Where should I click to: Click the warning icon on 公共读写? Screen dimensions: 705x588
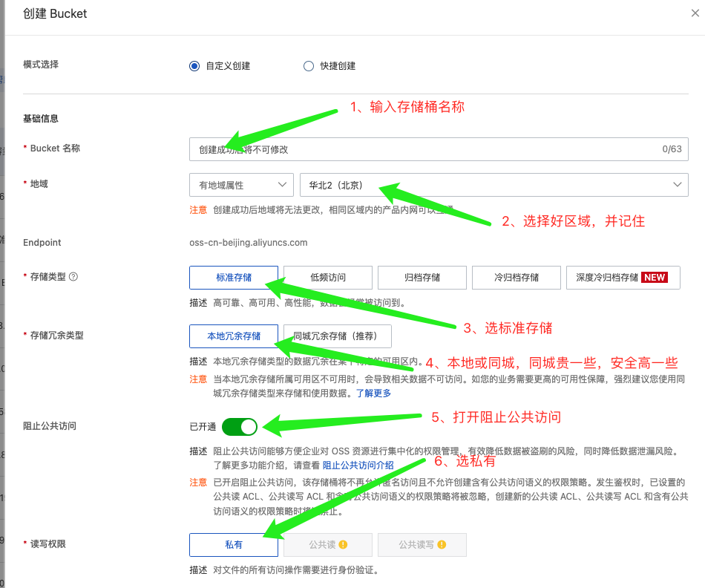(x=442, y=545)
